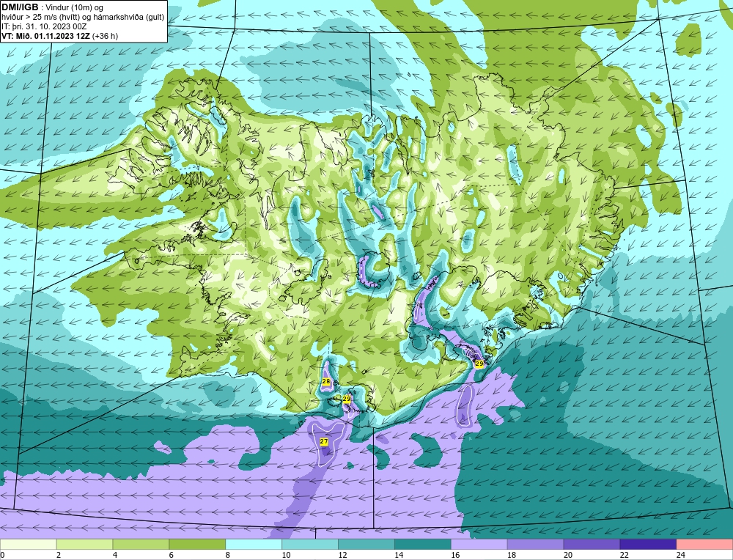Click the legend scale number 6
The height and width of the screenshot is (560, 733).
point(172,555)
